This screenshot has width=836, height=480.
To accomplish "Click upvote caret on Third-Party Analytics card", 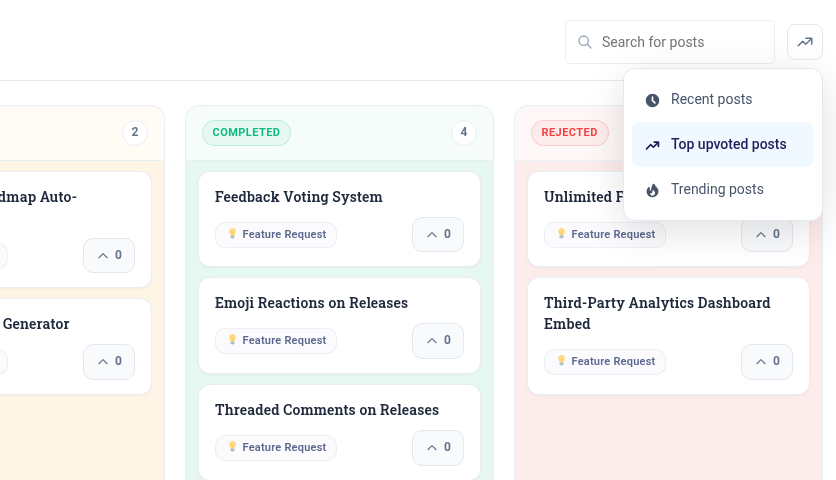I will click(761, 362).
